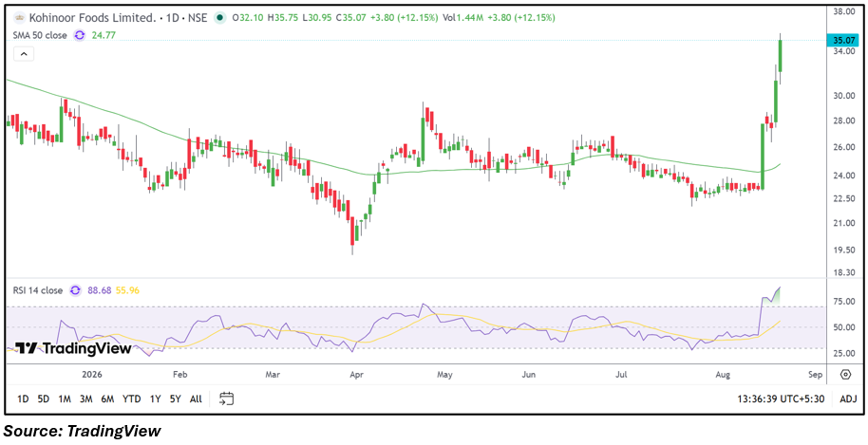868x445 pixels.
Task: Click the green market status dot
Action: click(221, 18)
